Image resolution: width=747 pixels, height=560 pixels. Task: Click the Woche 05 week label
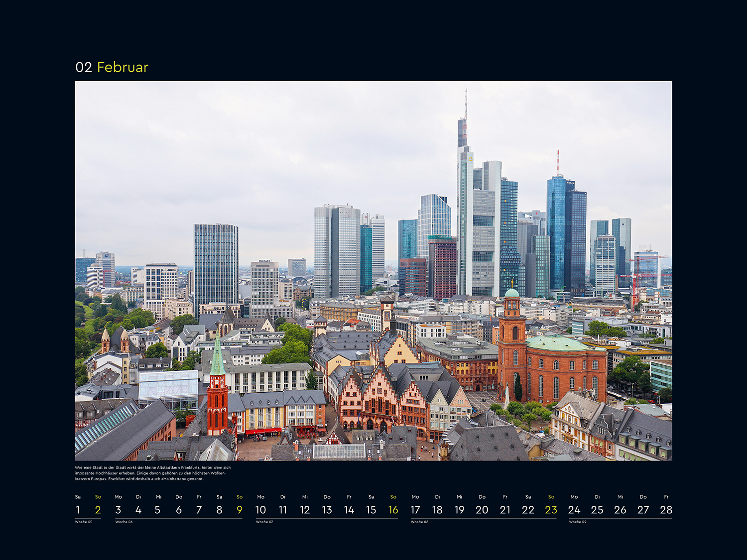(83, 522)
